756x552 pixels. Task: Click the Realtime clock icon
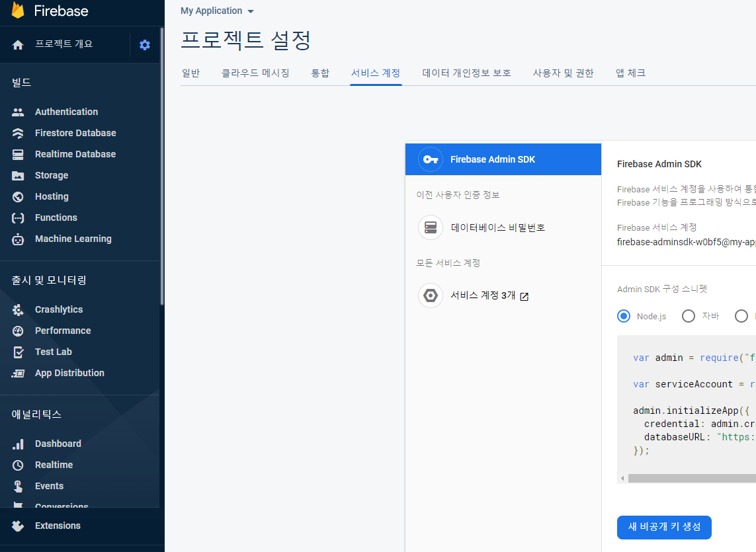pyautogui.click(x=18, y=465)
